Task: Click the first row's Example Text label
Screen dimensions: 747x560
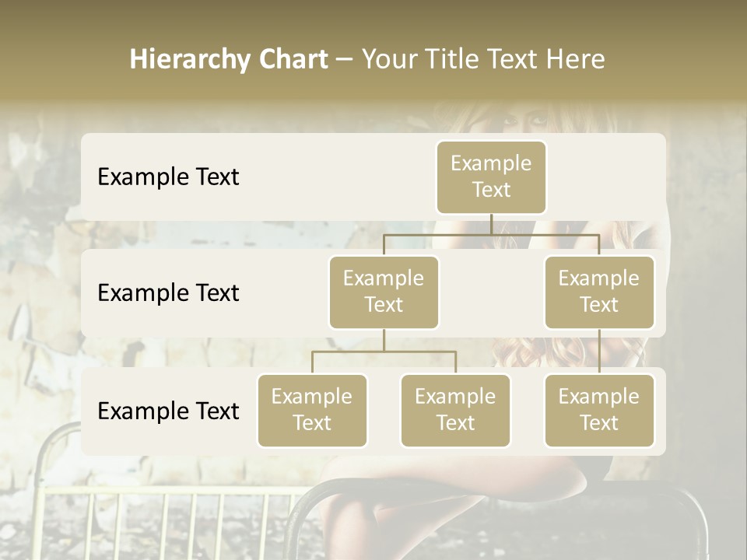Action: point(168,177)
